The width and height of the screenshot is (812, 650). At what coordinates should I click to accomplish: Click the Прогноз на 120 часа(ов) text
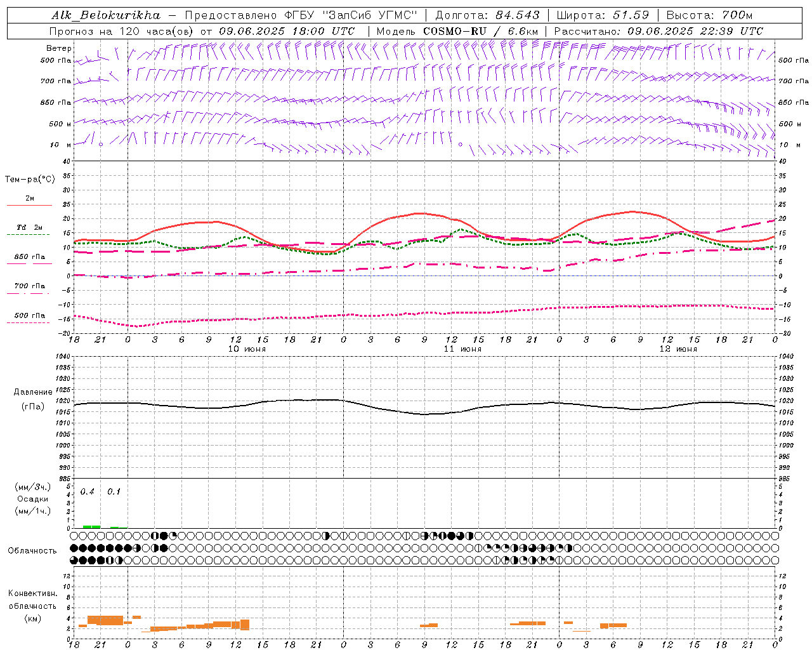pyautogui.click(x=122, y=31)
